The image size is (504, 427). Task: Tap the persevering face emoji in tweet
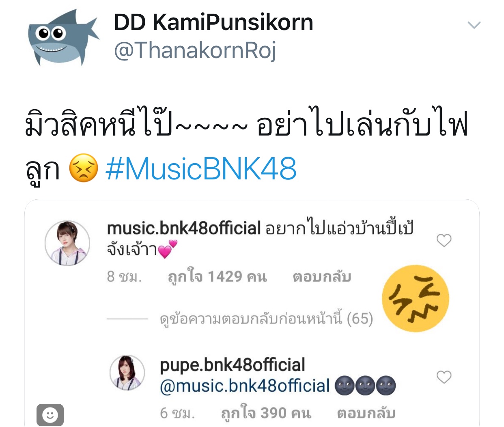coord(84,168)
